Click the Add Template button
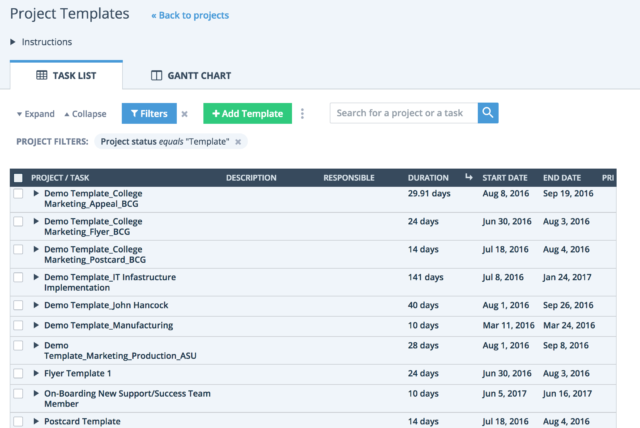 (x=247, y=113)
